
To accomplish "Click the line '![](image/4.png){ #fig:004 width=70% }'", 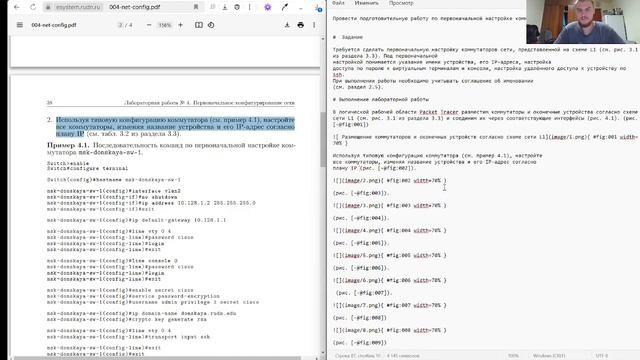I will click(389, 230).
